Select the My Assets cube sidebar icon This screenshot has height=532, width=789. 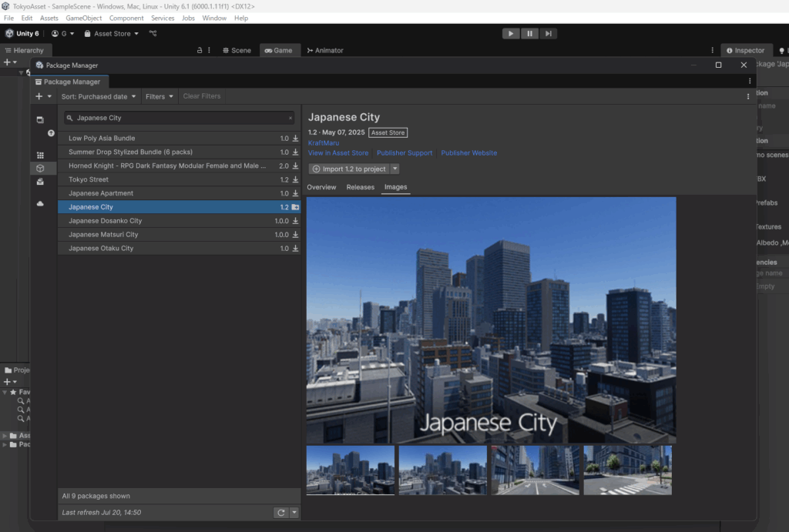point(40,169)
